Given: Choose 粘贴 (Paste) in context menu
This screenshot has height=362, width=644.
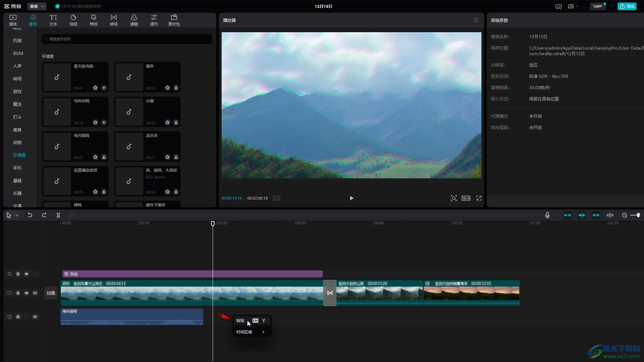Looking at the screenshot, I should pyautogui.click(x=252, y=321).
